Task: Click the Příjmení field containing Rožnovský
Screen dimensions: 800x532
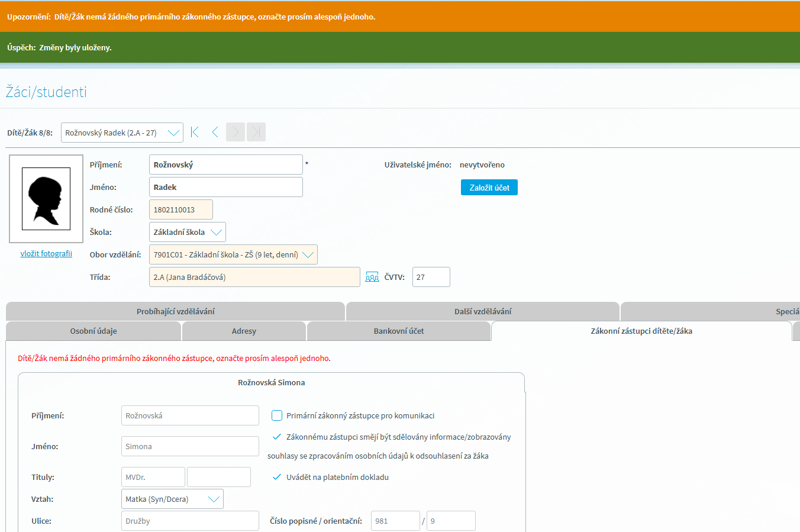Action: coord(225,165)
